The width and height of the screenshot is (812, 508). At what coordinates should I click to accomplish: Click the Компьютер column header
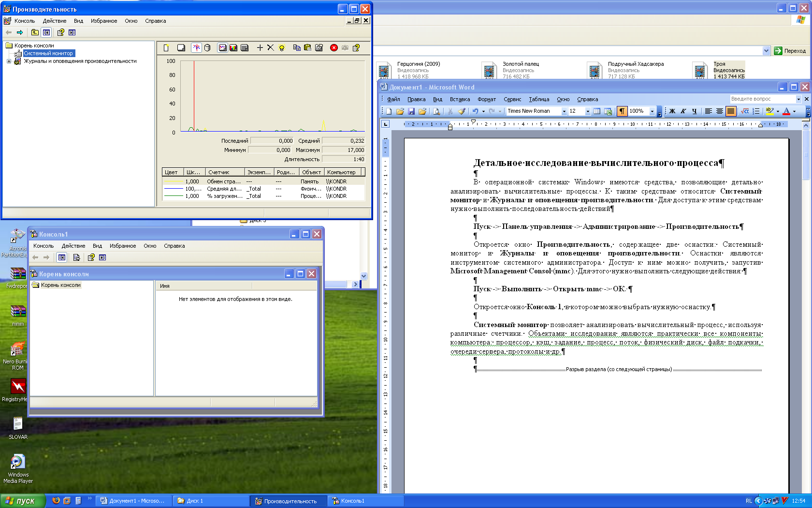pyautogui.click(x=343, y=172)
